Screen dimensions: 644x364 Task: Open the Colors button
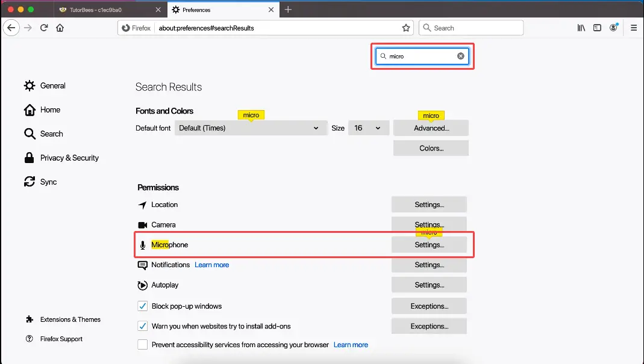pyautogui.click(x=431, y=148)
